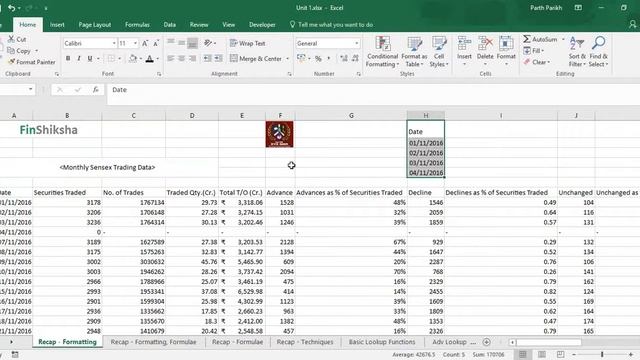Click Accounting Number Format icon
This screenshot has height=360, width=640.
(301, 58)
